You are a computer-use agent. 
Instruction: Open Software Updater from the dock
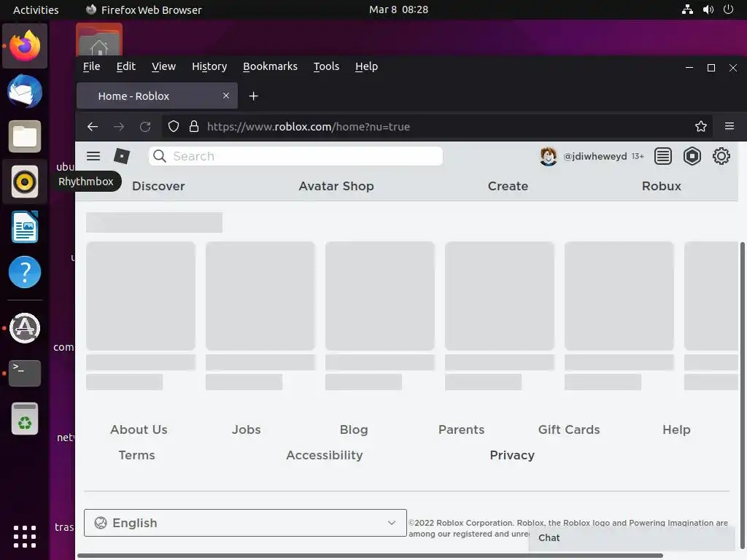point(25,328)
